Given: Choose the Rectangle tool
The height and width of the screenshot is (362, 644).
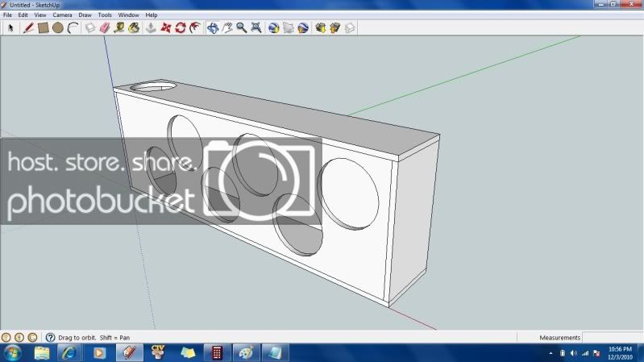Looking at the screenshot, I should pyautogui.click(x=44, y=28).
